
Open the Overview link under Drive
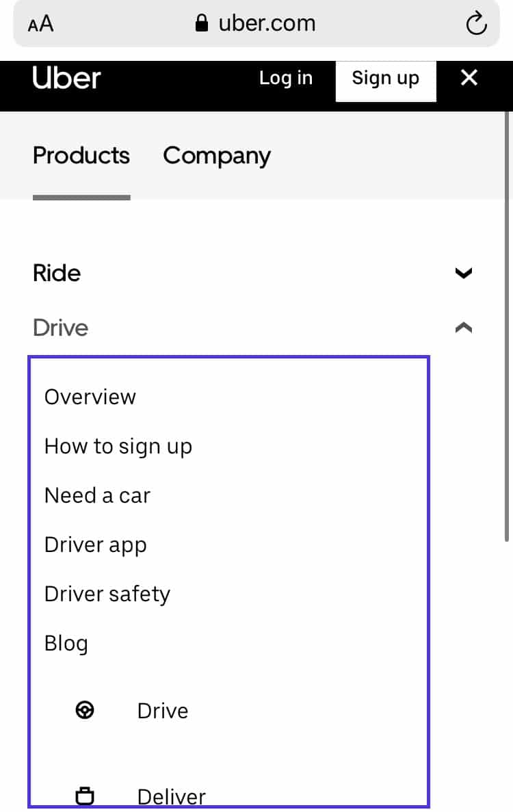(90, 397)
